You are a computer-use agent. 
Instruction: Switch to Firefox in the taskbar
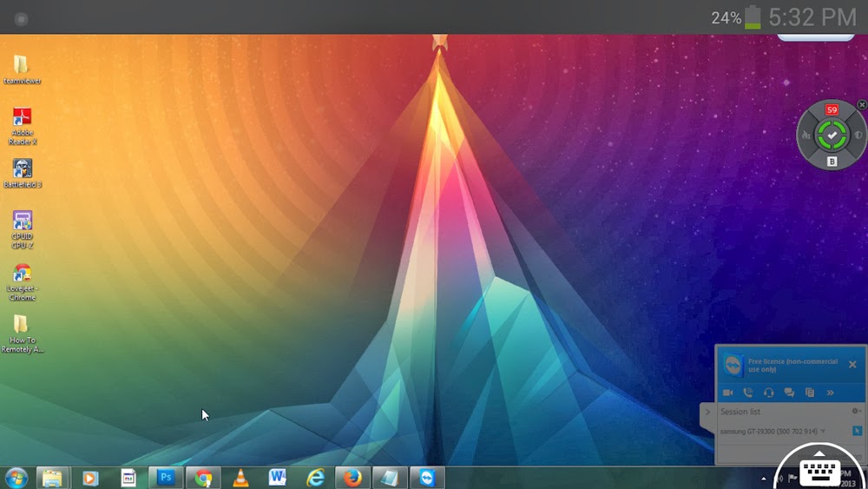[352, 478]
